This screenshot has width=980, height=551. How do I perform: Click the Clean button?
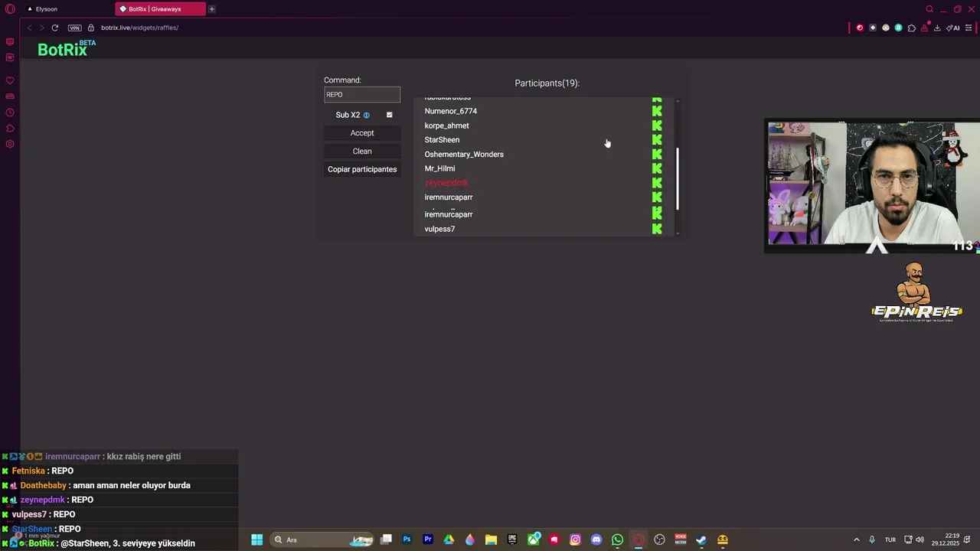(362, 152)
